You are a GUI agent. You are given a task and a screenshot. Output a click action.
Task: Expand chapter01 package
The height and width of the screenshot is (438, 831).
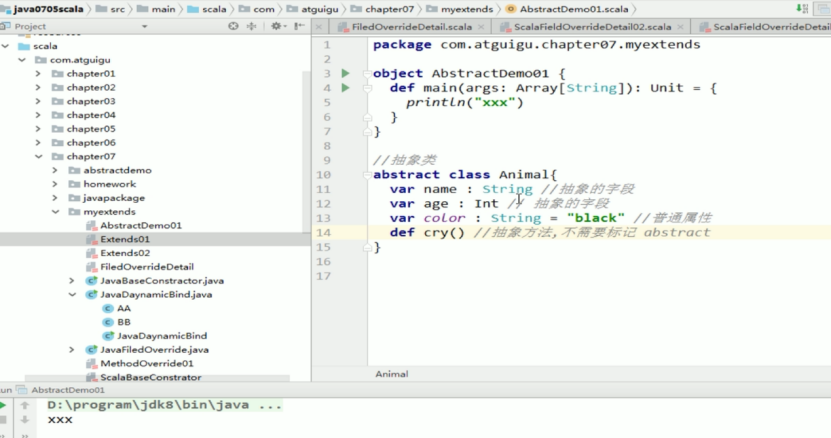(x=38, y=74)
